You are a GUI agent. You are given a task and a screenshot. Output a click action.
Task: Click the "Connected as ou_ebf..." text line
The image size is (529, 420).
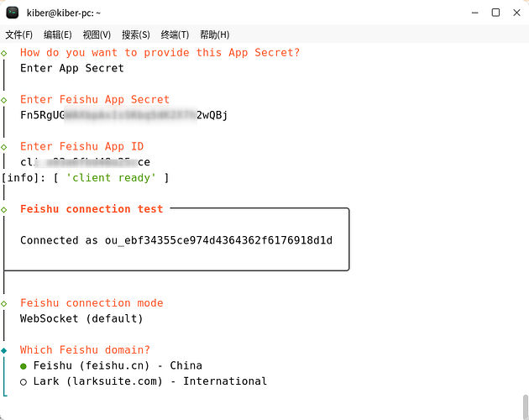point(176,240)
